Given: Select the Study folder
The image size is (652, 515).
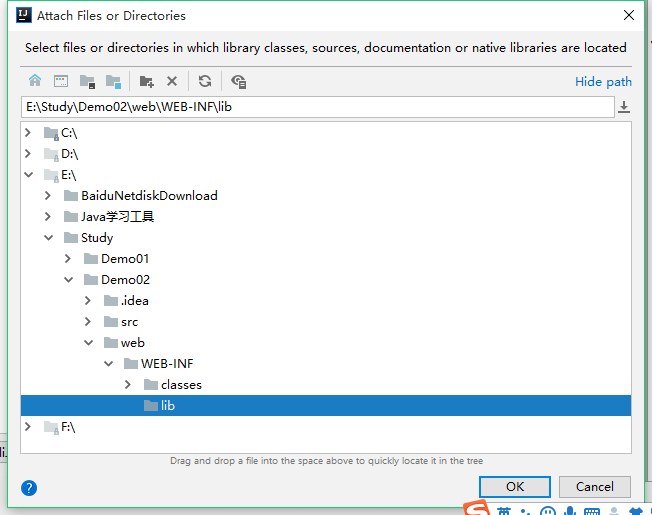Looking at the screenshot, I should (326, 238).
